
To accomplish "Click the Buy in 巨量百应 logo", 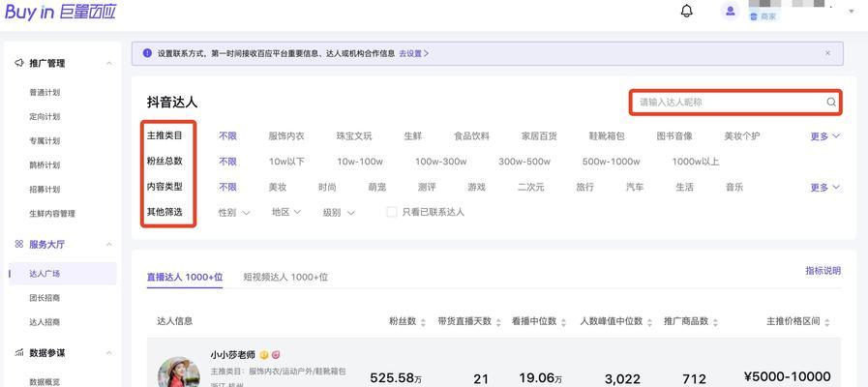I will coord(60,12).
